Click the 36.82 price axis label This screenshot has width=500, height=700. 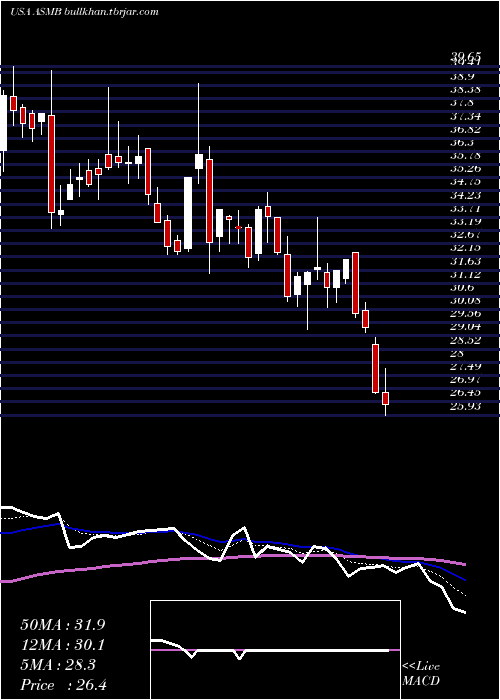(x=465, y=129)
